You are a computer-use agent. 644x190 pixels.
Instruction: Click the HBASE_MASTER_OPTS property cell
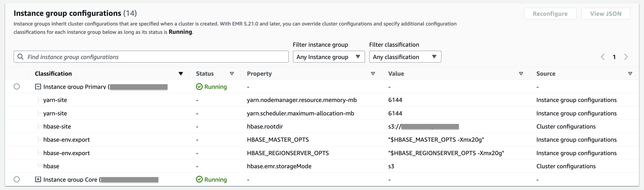tap(278, 140)
